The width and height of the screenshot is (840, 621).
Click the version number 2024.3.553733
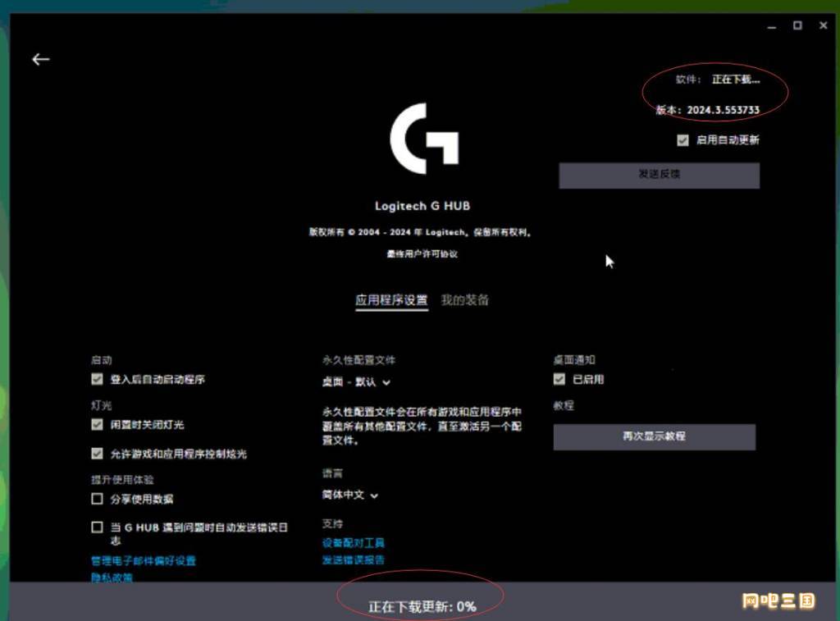724,110
